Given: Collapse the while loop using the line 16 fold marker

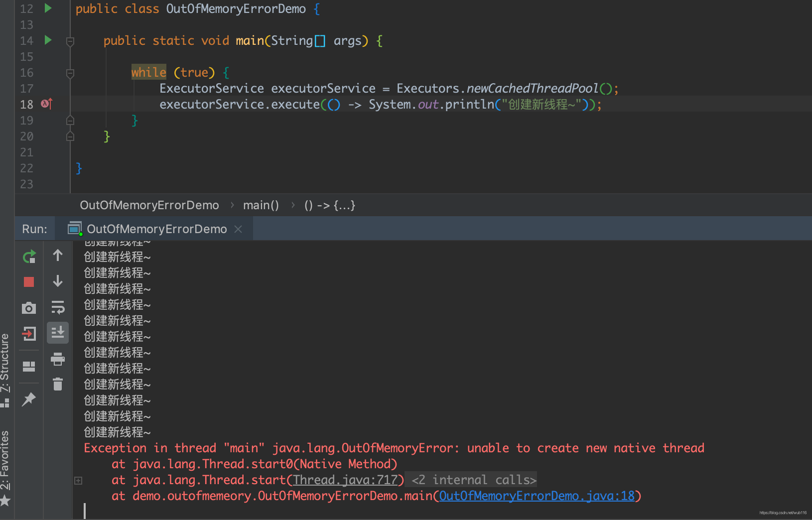Looking at the screenshot, I should pyautogui.click(x=70, y=73).
